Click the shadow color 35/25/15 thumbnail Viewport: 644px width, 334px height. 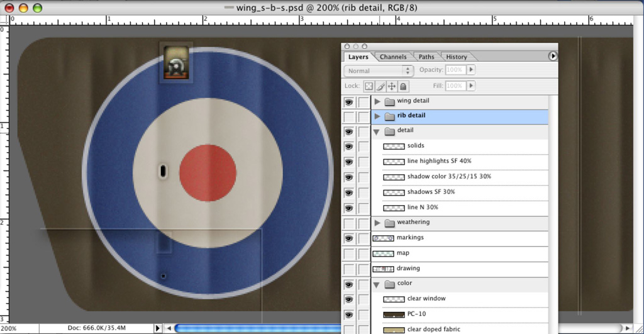(394, 177)
